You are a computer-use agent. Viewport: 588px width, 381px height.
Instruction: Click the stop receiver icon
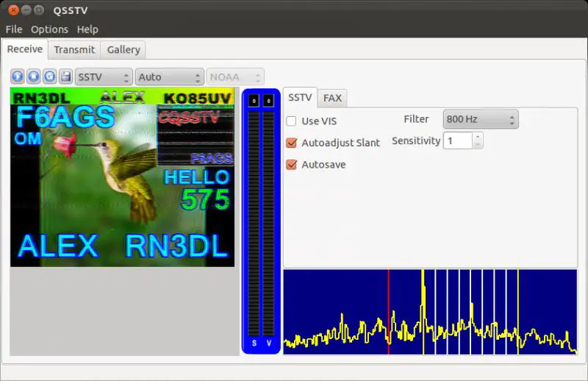click(33, 76)
